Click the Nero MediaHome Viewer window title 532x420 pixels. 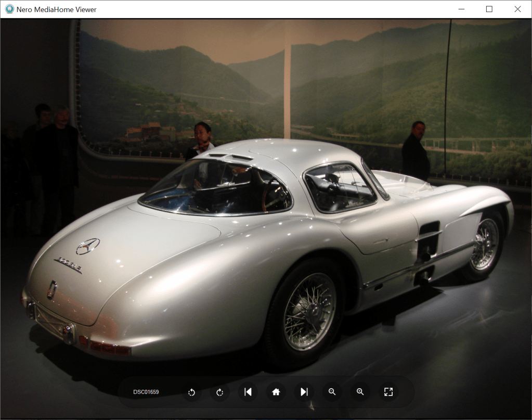(57, 9)
